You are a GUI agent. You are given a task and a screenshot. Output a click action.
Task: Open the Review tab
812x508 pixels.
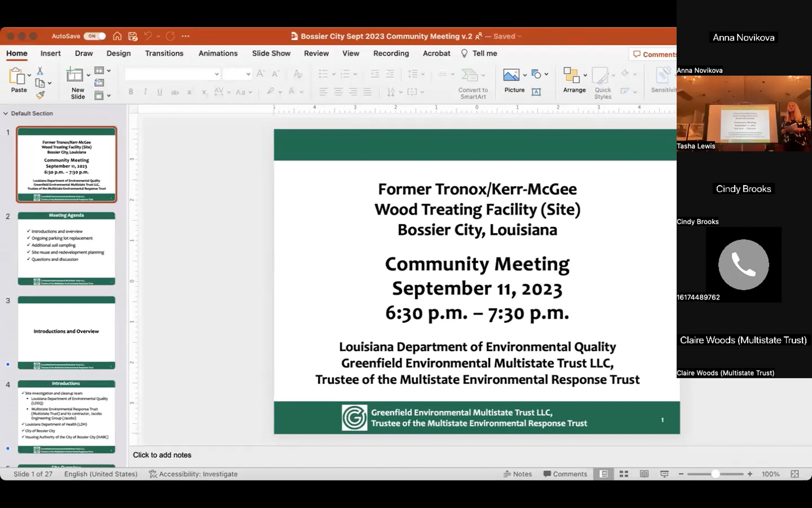[316, 53]
